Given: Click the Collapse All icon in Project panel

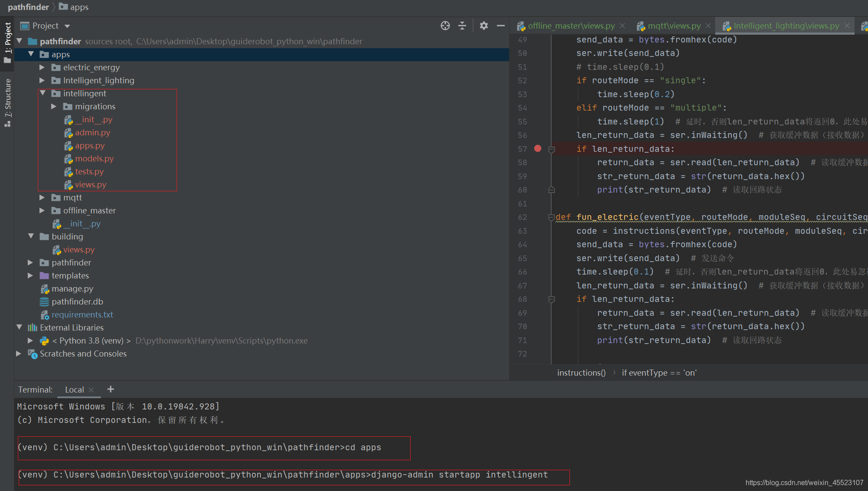Looking at the screenshot, I should pyautogui.click(x=462, y=26).
